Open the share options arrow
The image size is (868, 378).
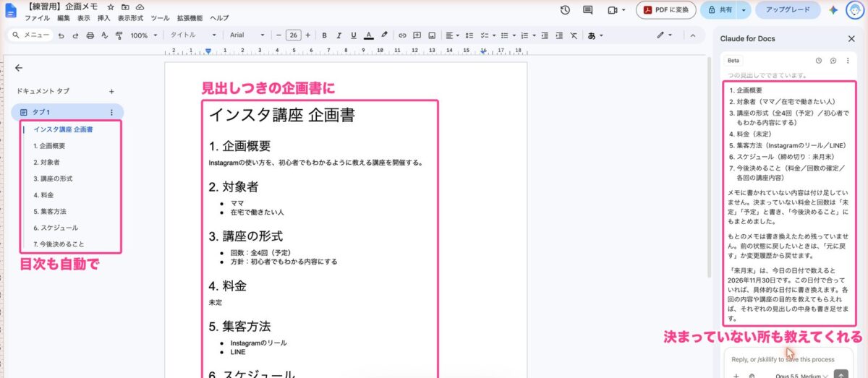[744, 10]
